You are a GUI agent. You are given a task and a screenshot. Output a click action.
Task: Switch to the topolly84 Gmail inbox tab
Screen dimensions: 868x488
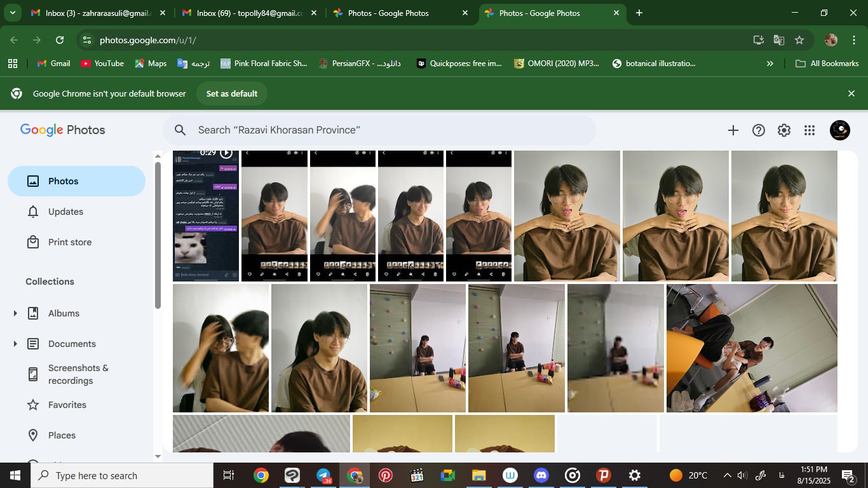tap(249, 13)
